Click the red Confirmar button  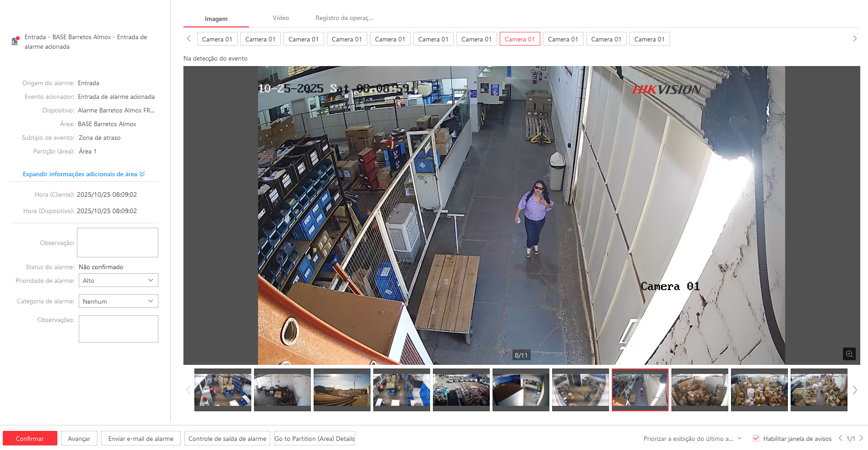pyautogui.click(x=30, y=439)
